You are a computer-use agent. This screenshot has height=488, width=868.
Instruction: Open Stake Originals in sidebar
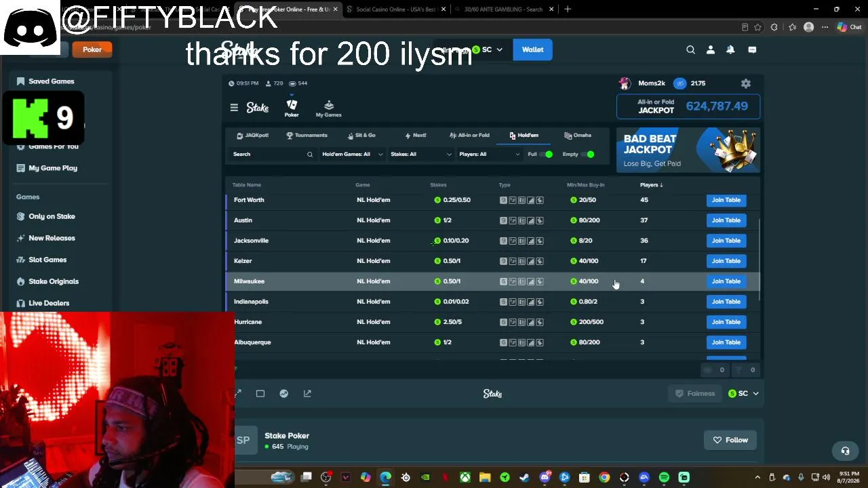(47, 281)
